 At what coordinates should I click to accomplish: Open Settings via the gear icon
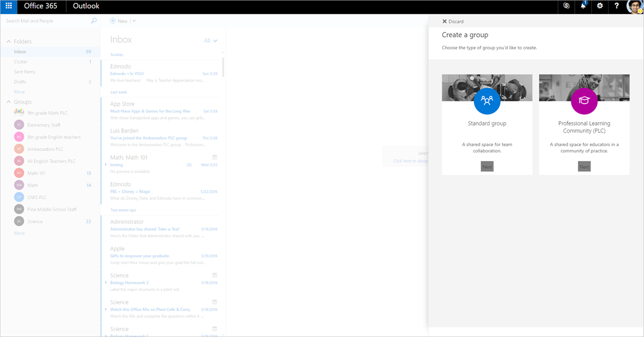click(599, 6)
